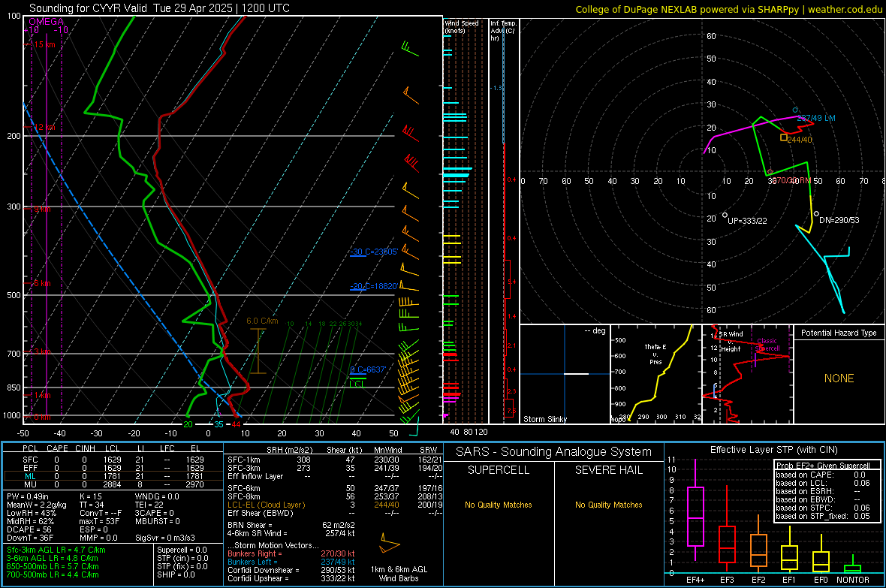This screenshot has width=886, height=588.
Task: Click the 15 km height marker
Action: click(x=44, y=44)
